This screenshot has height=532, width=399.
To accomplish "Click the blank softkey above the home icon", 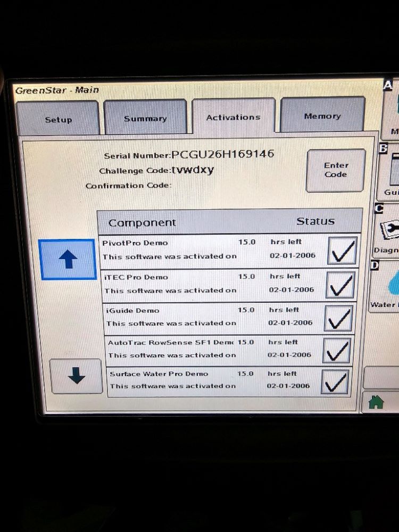I will coord(381,378).
